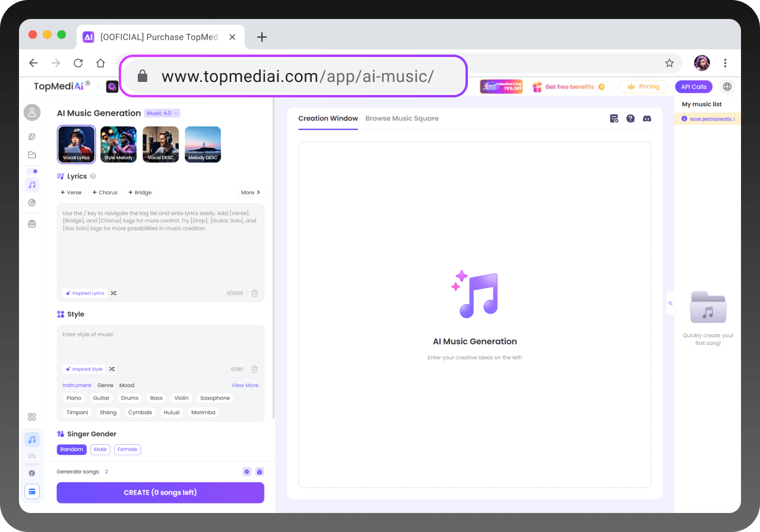Image resolution: width=760 pixels, height=532 pixels.
Task: Add a Verse tag
Action: [71, 192]
